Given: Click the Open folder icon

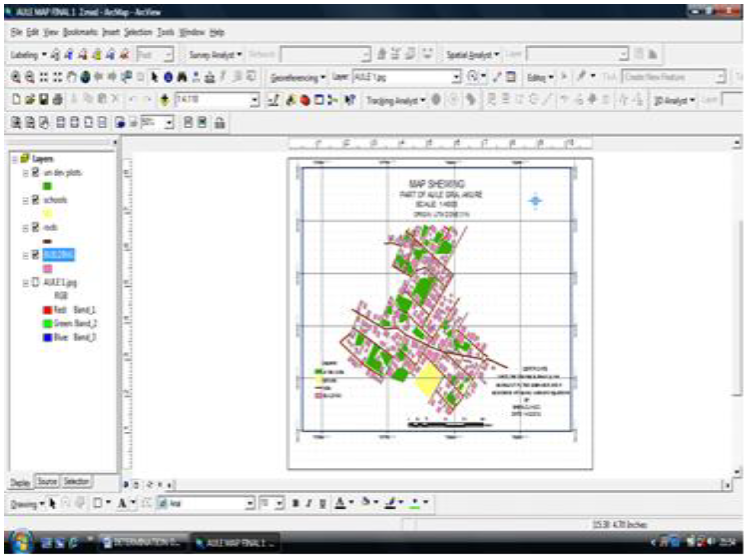Looking at the screenshot, I should point(30,100).
